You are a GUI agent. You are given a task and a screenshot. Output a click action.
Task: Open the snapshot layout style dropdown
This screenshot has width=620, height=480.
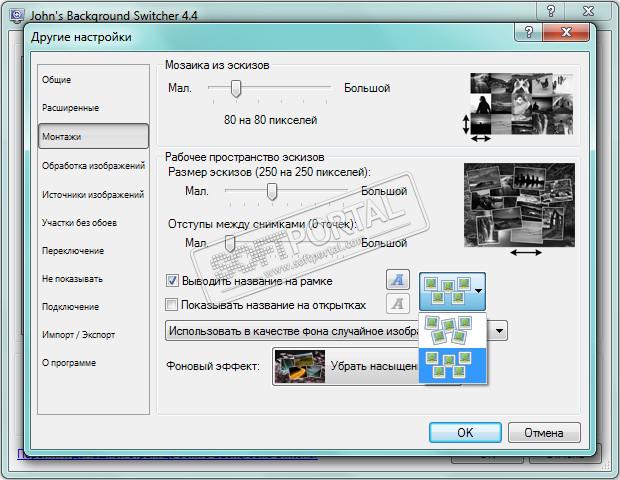pyautogui.click(x=452, y=291)
